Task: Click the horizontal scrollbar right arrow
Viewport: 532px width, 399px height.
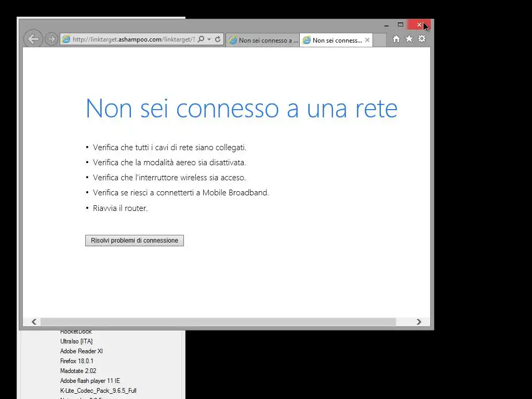Action: click(419, 322)
